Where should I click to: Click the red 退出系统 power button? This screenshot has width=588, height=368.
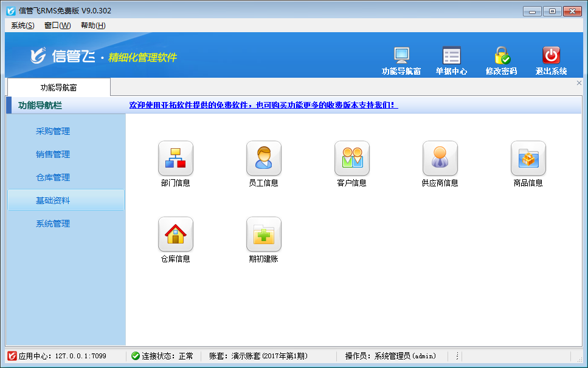point(551,56)
